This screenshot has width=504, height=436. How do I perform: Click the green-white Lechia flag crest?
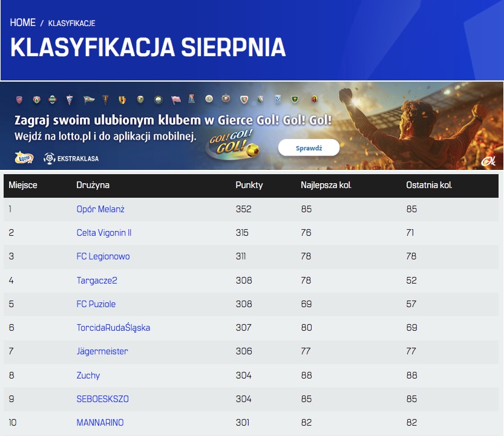(89, 100)
